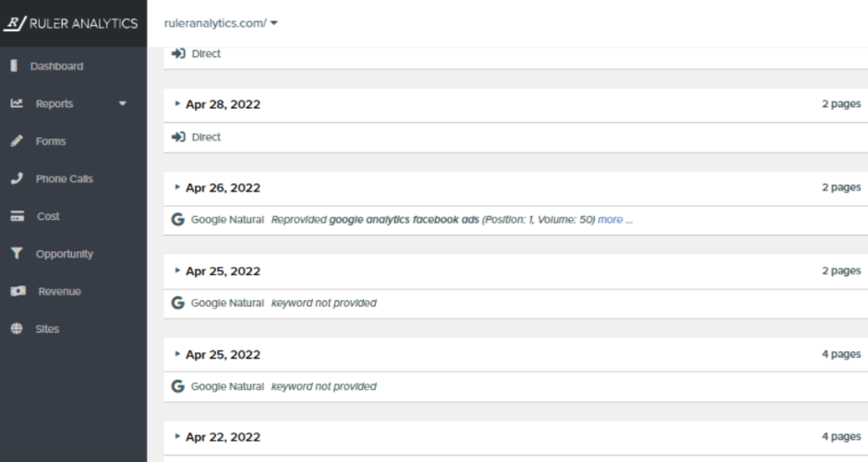868x462 pixels.
Task: Click the Direct source icon under Apr 28
Action: 178,137
